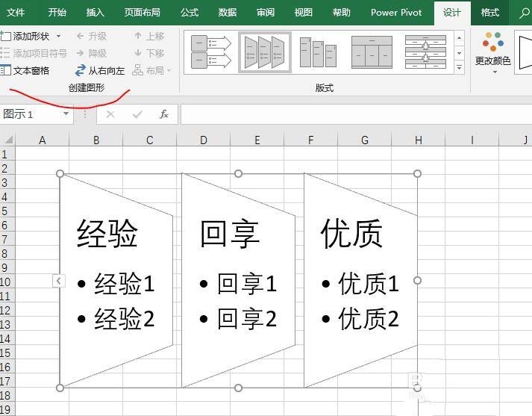Switch to the Review (审阅) tab

click(x=266, y=13)
